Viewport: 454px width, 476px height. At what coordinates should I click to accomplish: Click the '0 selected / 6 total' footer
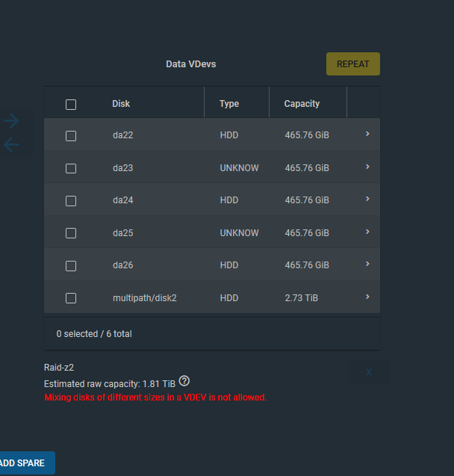94,333
